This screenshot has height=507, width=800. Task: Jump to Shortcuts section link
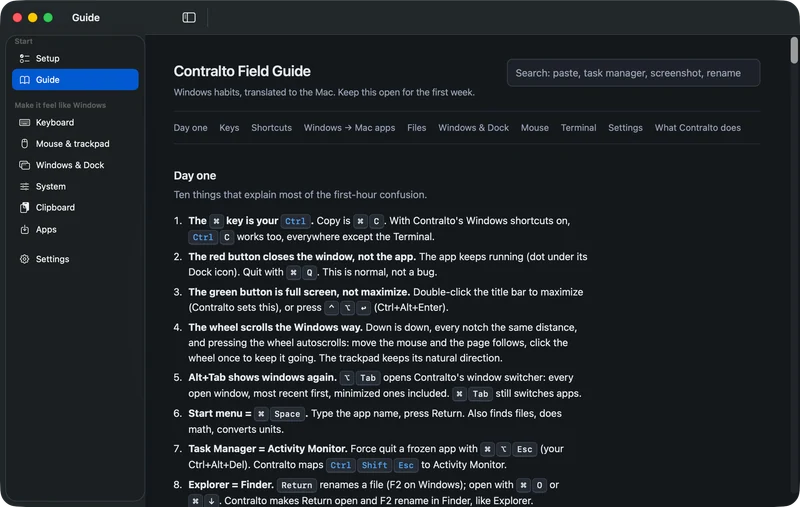click(271, 128)
